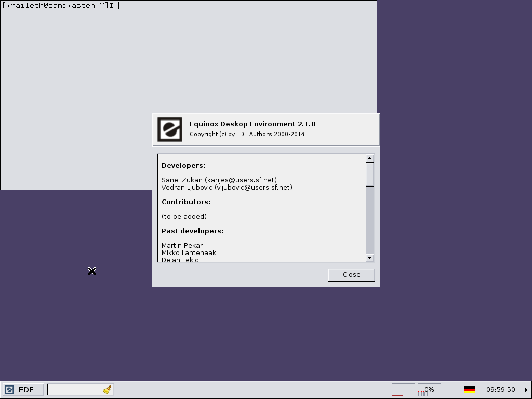Click the EDE logo on the taskbar button
The width and height of the screenshot is (532, 399).
(9, 390)
